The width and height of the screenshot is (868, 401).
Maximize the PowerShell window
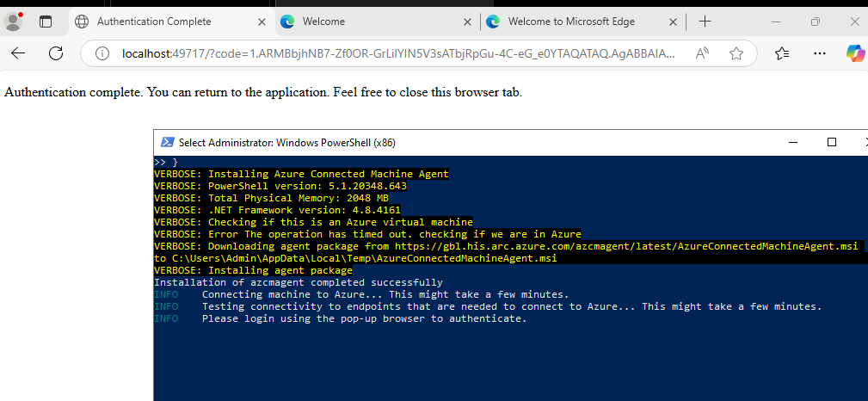pyautogui.click(x=832, y=142)
